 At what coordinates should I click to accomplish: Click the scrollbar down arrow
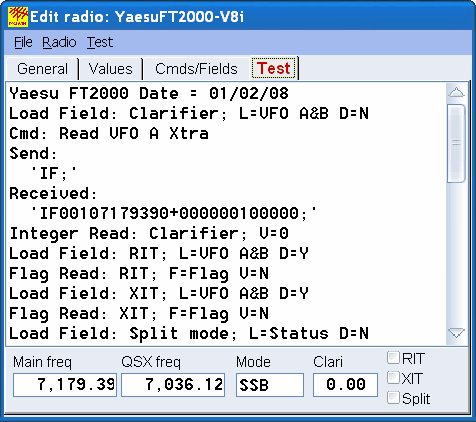[x=456, y=332]
